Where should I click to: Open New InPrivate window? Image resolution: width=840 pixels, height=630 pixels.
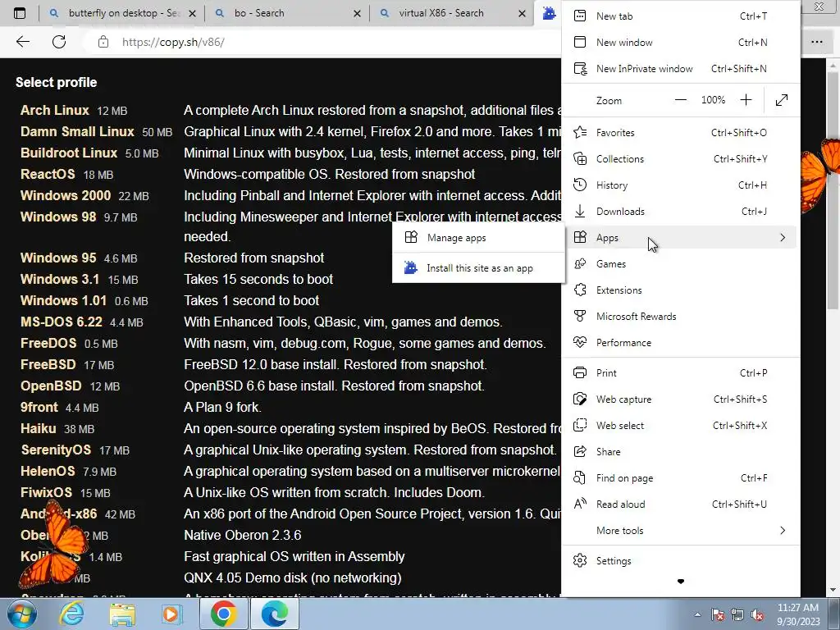point(680,69)
